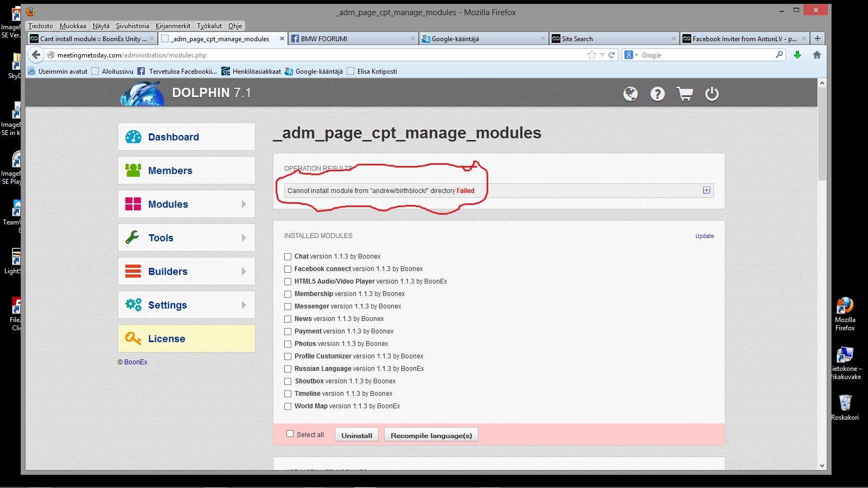This screenshot has height=488, width=868.
Task: Open Firefox downloads green arrow
Action: click(x=797, y=55)
